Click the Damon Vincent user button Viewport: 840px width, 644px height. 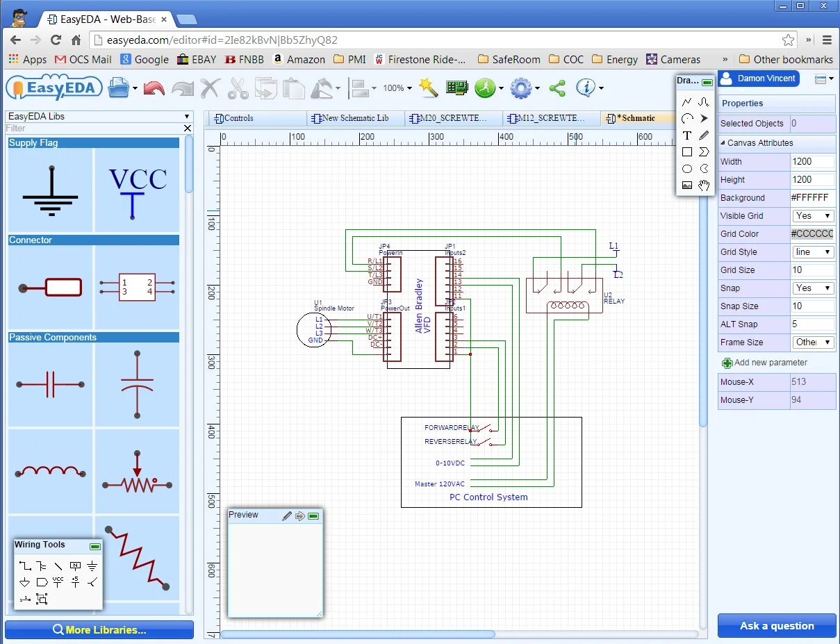coord(759,79)
